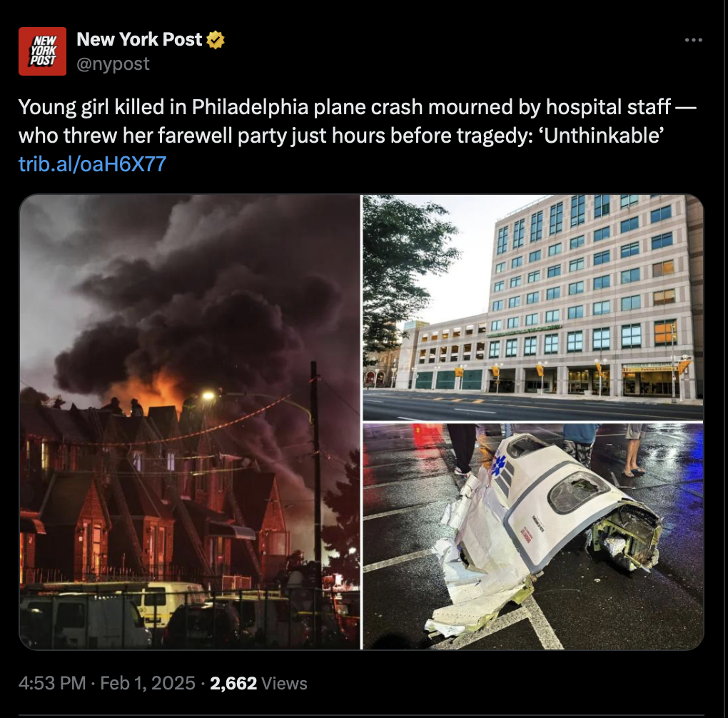Screen dimensions: 728x718
Task: Open the 2,662 Views count
Action: coord(258,683)
